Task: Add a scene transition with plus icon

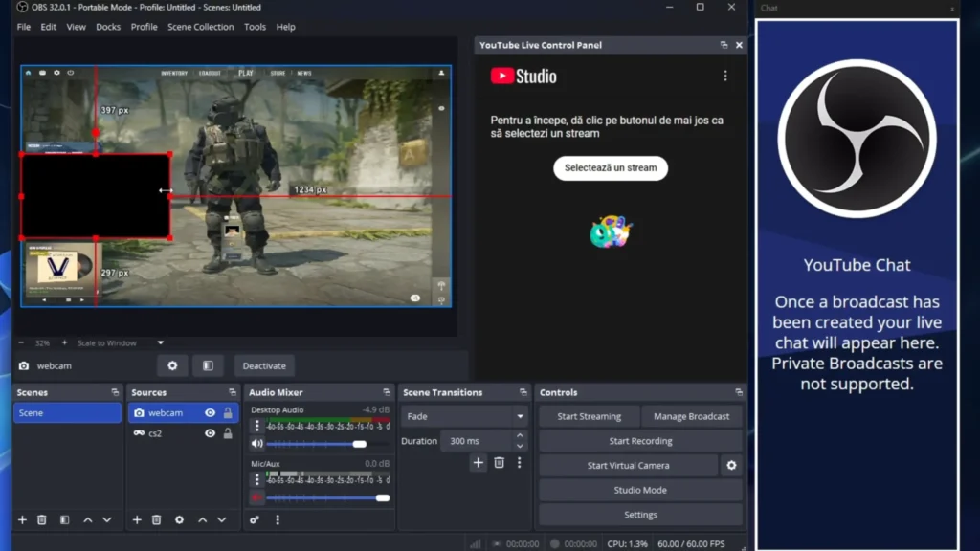Action: [x=479, y=463]
